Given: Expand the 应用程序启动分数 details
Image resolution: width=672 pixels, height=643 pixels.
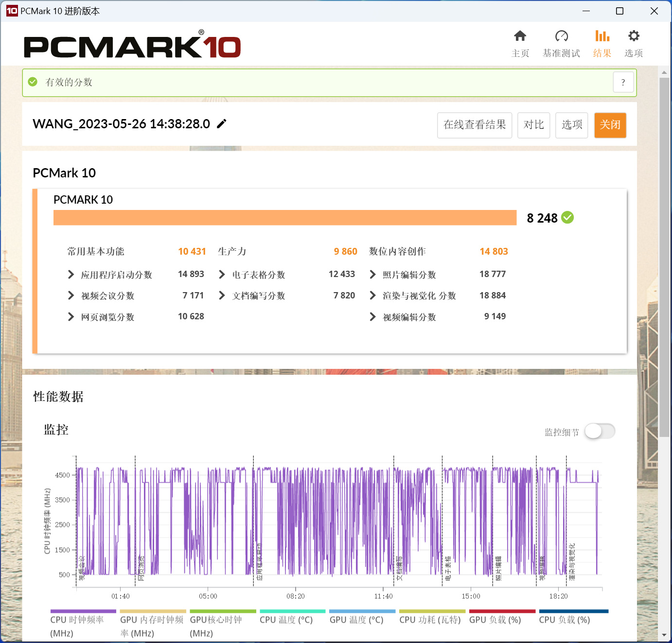Looking at the screenshot, I should pos(71,275).
